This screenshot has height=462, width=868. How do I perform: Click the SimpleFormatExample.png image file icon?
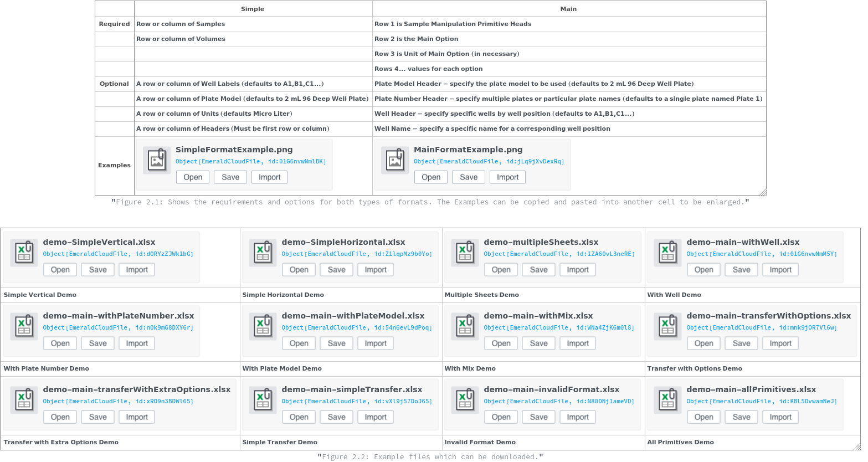(x=157, y=160)
